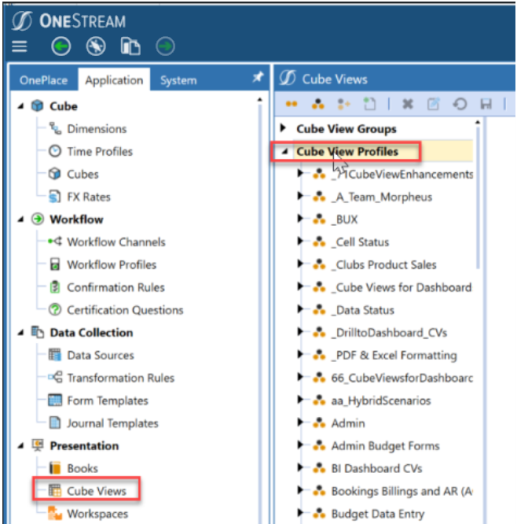Click the green forward arrow button
Screen dimensions: 517x524
coord(165,46)
